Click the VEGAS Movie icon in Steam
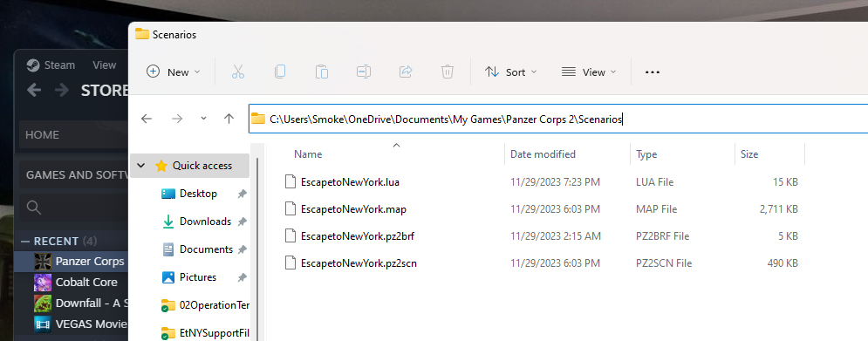Viewport: 868px width, 341px height. 43,324
